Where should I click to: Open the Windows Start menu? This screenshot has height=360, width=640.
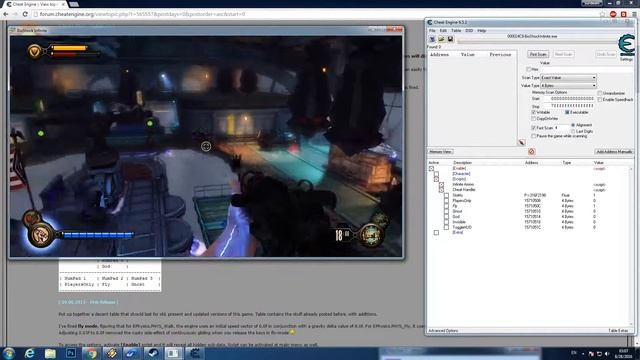click(x=9, y=353)
